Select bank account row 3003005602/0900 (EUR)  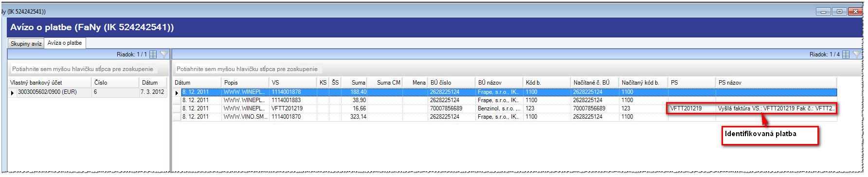(88, 92)
